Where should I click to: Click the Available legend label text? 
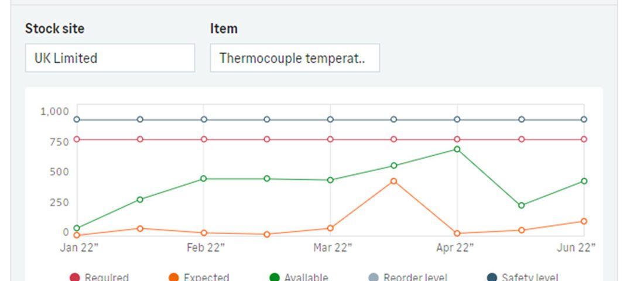[x=306, y=277]
